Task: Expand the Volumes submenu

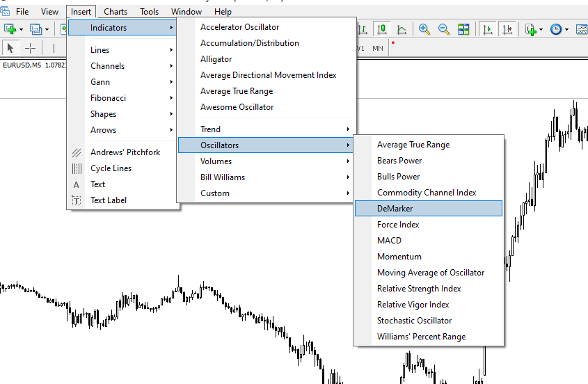Action: 266,161
